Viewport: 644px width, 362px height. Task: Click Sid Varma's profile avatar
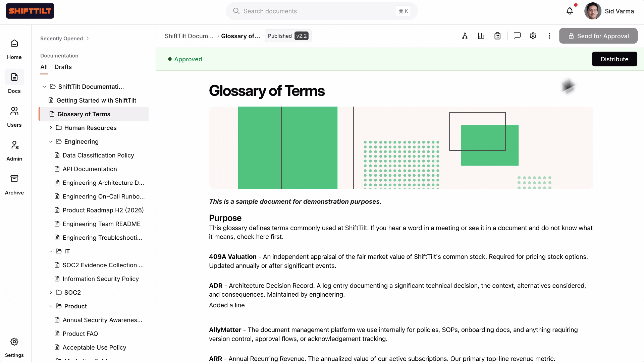[x=593, y=11]
